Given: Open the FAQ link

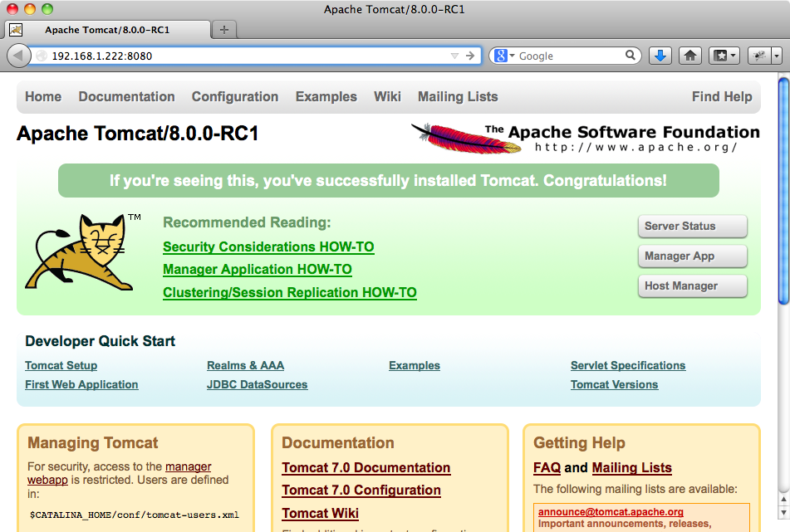Looking at the screenshot, I should [x=547, y=467].
